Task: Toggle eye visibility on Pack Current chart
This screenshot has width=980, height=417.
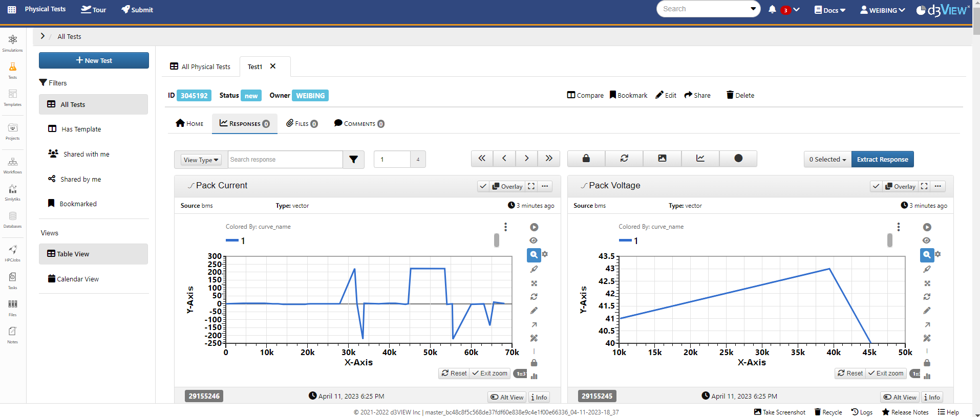Action: (534, 240)
